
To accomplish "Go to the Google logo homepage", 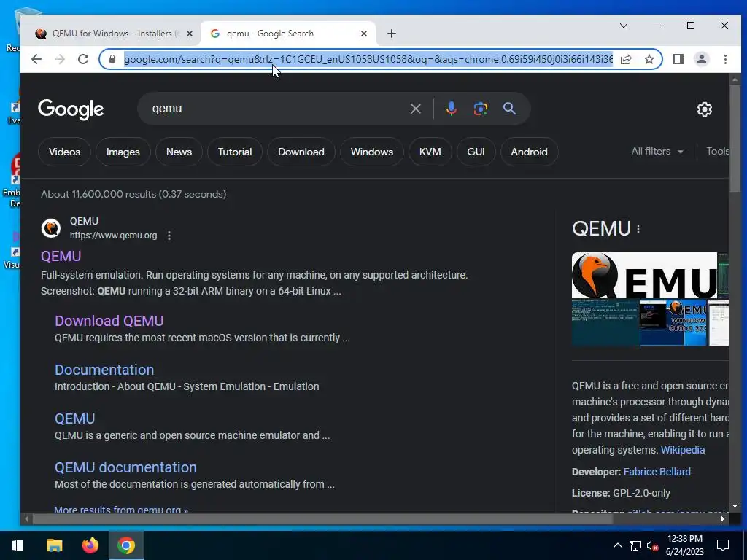I will [x=71, y=109].
